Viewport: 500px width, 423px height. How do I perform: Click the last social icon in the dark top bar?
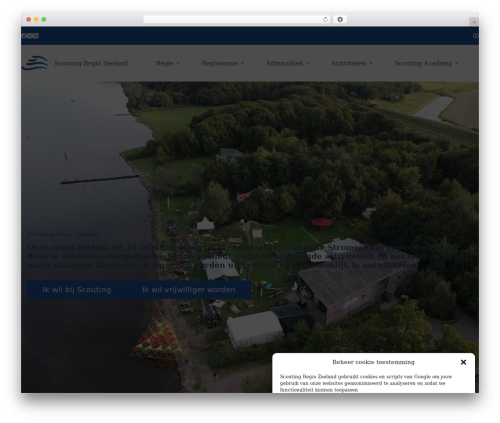[x=35, y=36]
